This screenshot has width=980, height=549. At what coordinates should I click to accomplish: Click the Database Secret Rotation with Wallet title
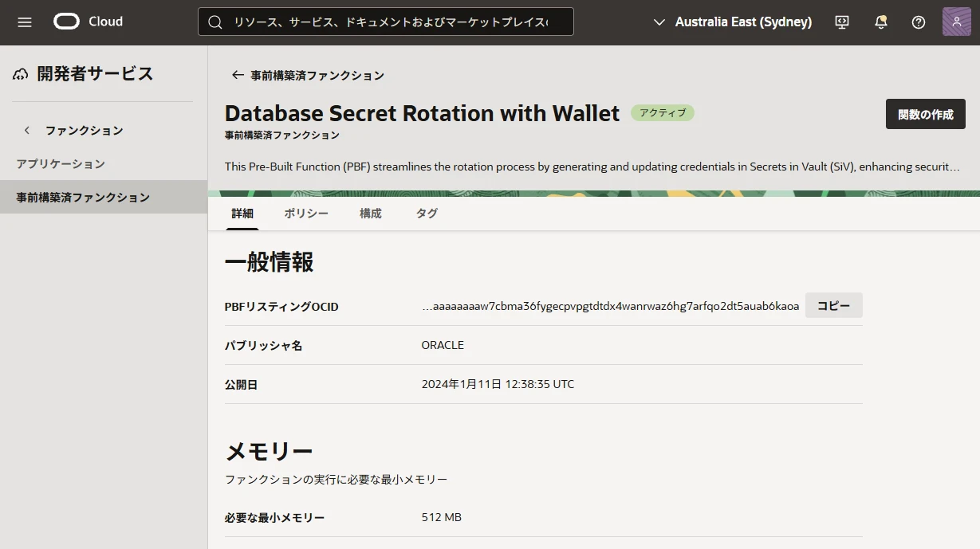[422, 113]
